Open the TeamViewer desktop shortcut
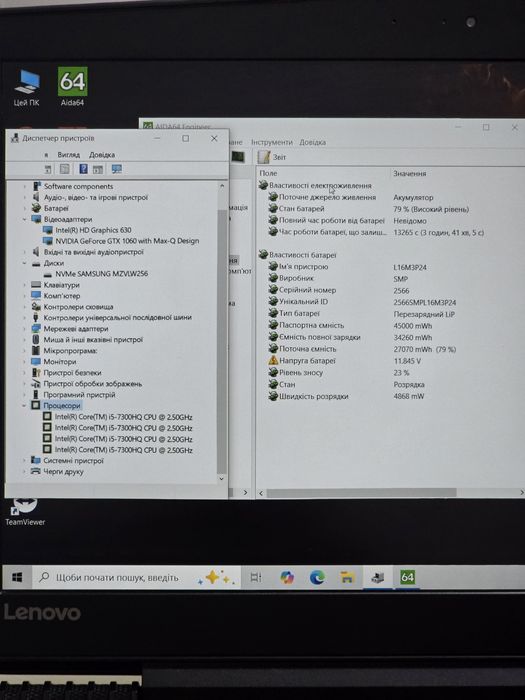 (25, 512)
